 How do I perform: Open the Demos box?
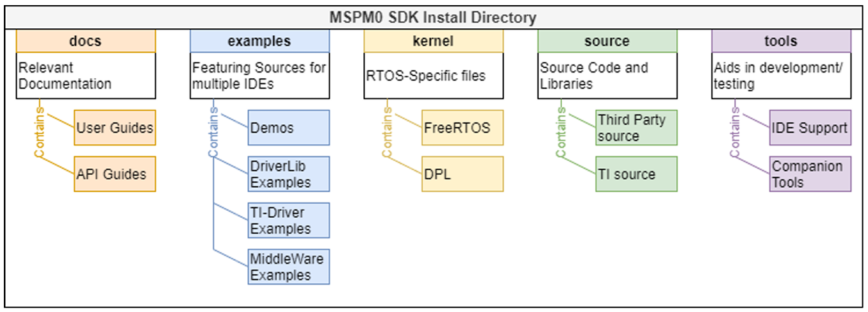(289, 127)
